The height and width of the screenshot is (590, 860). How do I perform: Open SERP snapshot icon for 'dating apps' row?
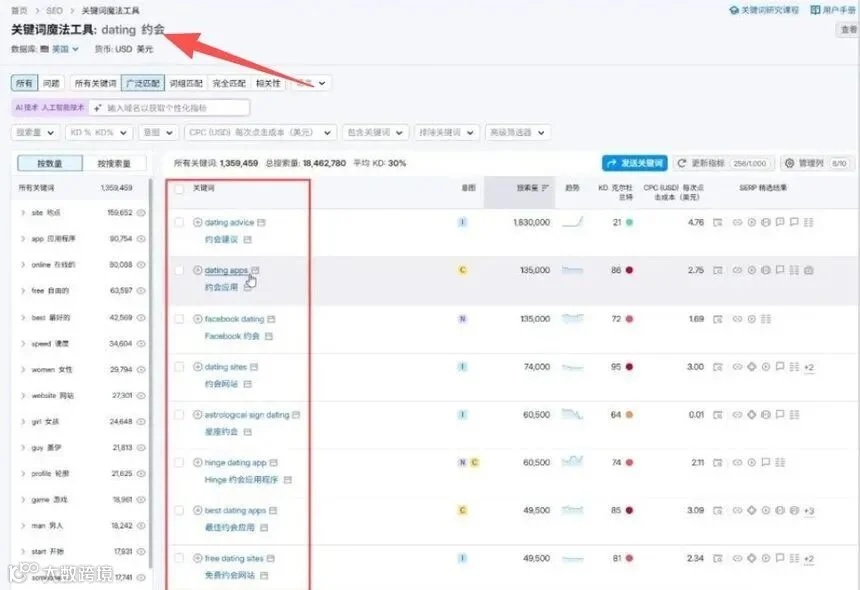[717, 270]
